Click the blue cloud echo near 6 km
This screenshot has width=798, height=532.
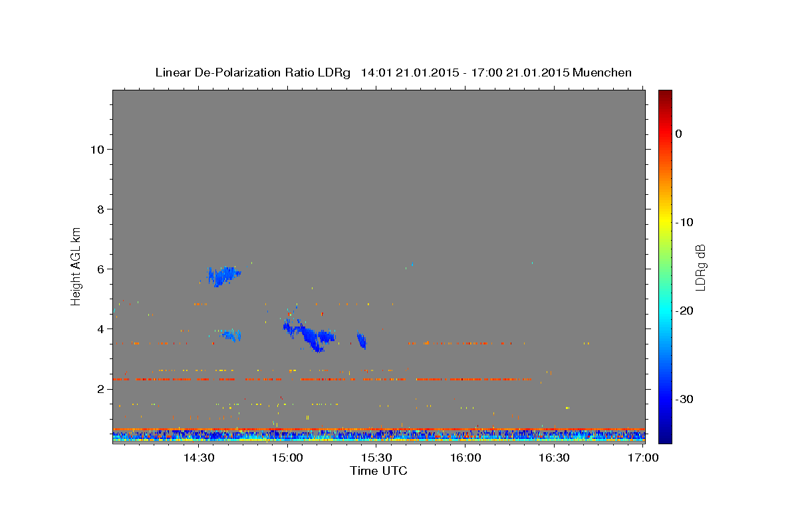[223, 276]
